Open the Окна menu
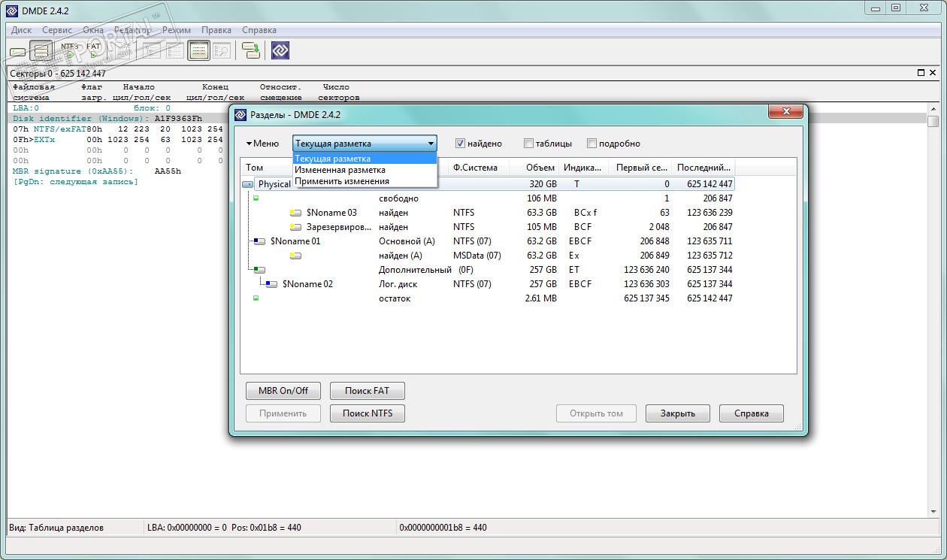This screenshot has width=947, height=560. [93, 30]
